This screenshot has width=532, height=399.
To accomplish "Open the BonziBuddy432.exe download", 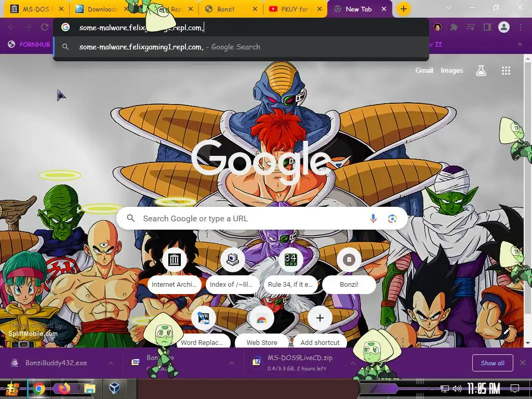I will tap(56, 363).
